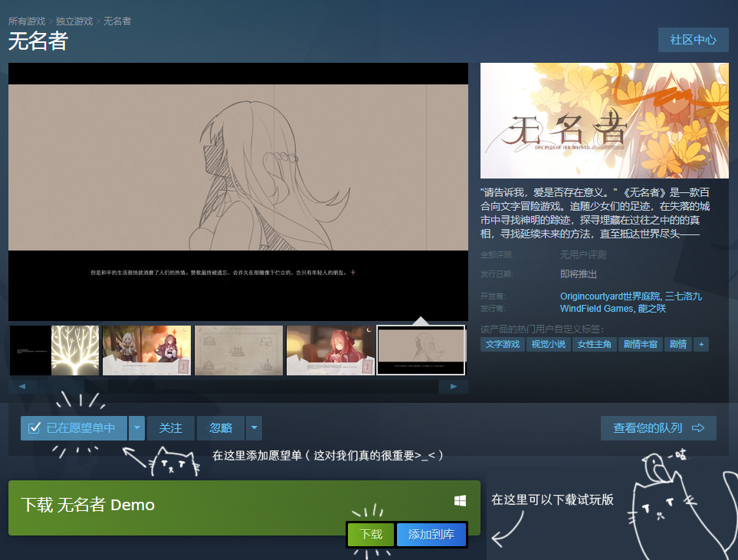Open publisher 龍之咲 link
This screenshot has width=738, height=560.
pyautogui.click(x=652, y=308)
